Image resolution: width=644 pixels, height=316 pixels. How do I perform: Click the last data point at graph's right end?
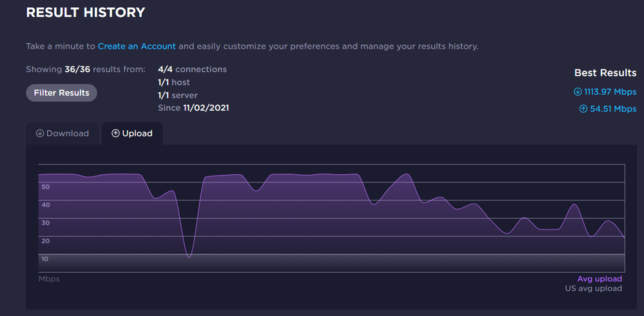pos(624,238)
